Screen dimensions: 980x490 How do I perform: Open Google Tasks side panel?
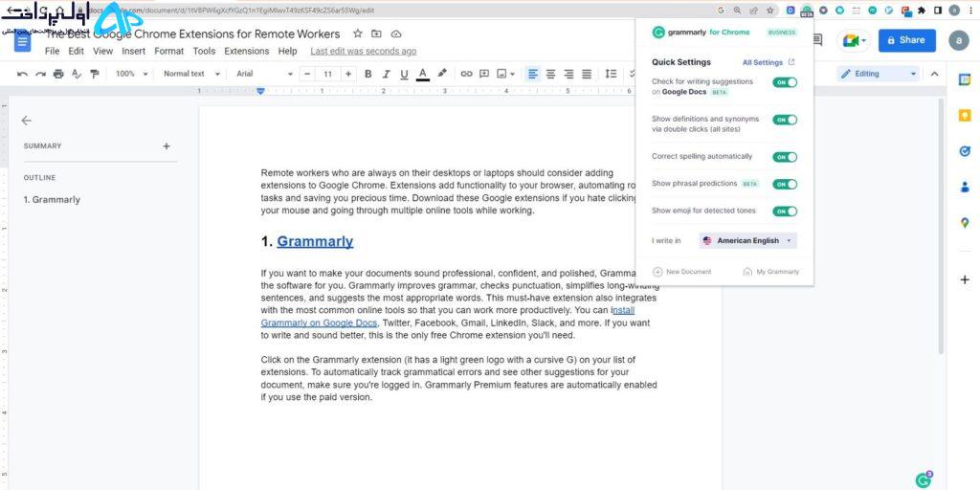click(965, 151)
